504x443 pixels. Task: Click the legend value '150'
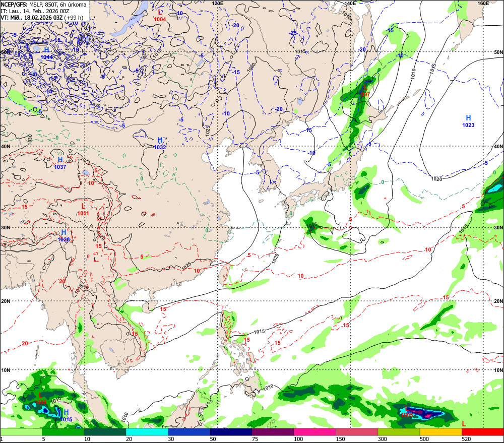(340, 439)
